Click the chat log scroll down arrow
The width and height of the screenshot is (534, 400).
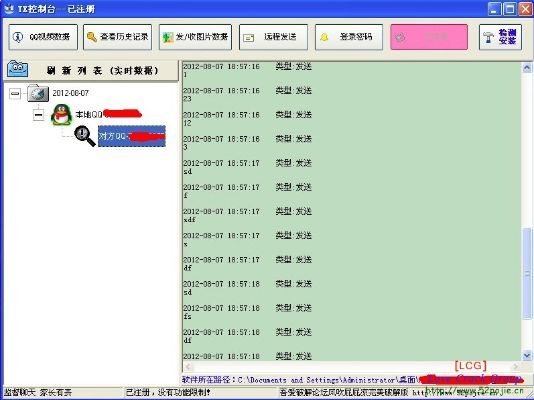click(527, 356)
